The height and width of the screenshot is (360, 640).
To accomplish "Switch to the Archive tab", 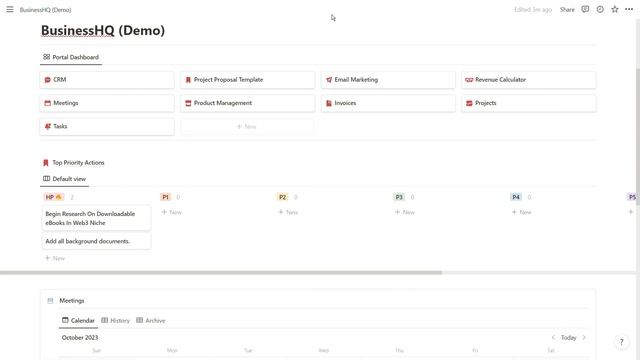I will click(151, 320).
